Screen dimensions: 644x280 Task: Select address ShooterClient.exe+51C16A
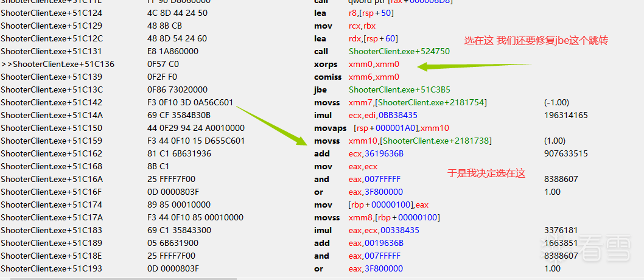tap(51, 179)
